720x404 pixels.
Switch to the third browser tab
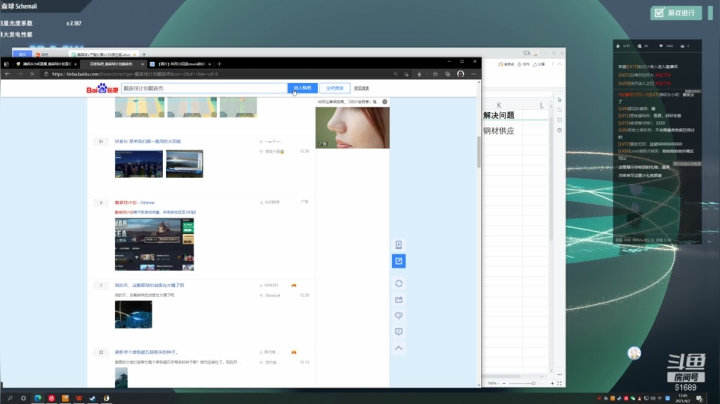180,64
